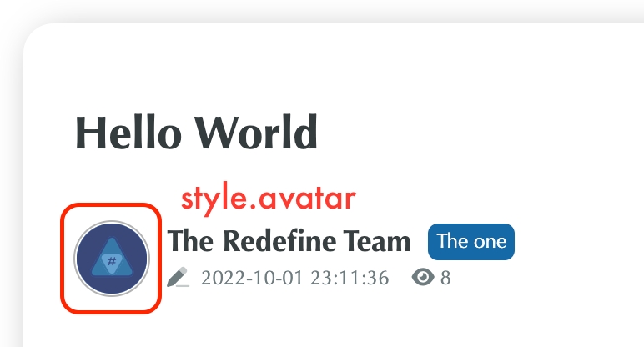Image resolution: width=644 pixels, height=347 pixels.
Task: Click the word 'World' in the title
Action: tap(256, 133)
